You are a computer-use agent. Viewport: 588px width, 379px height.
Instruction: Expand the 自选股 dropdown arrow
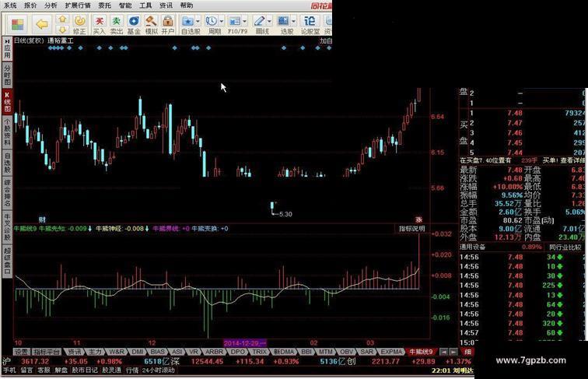tap(198, 21)
